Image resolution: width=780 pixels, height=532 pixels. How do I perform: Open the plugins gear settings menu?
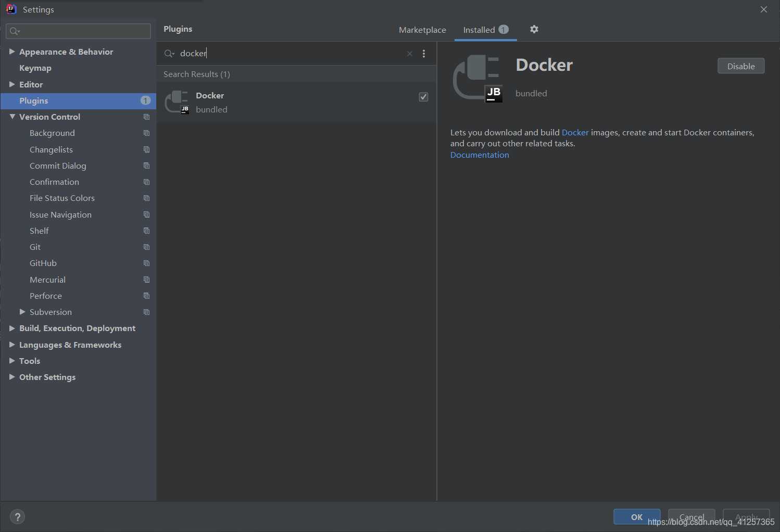[534, 29]
